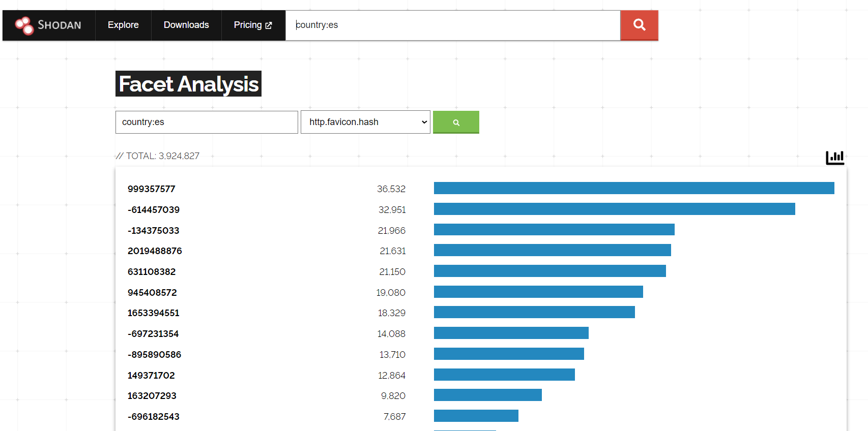Image resolution: width=868 pixels, height=431 pixels.
Task: Click the red search magnifier button
Action: (x=639, y=25)
